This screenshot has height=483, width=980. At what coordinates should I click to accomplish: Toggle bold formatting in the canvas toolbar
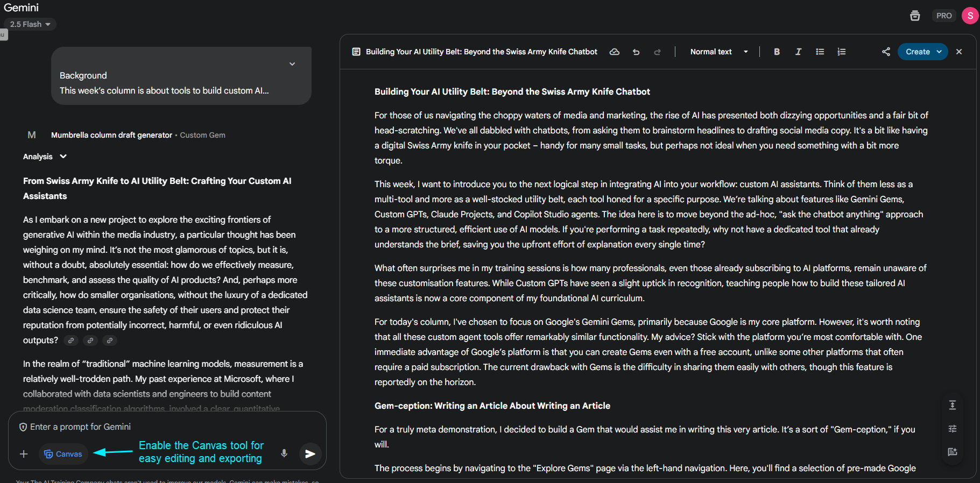pos(777,52)
